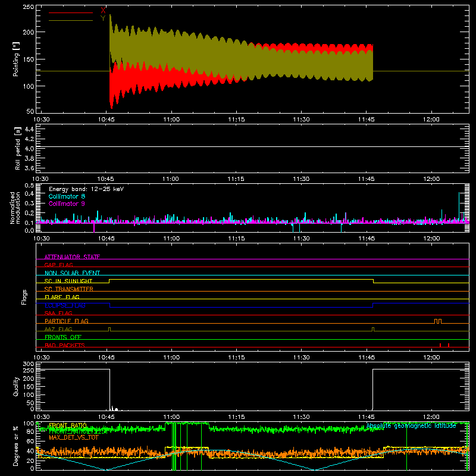Click the 'Normalized modulation' axis title
Screen dimensions: 476x476
tap(15, 208)
